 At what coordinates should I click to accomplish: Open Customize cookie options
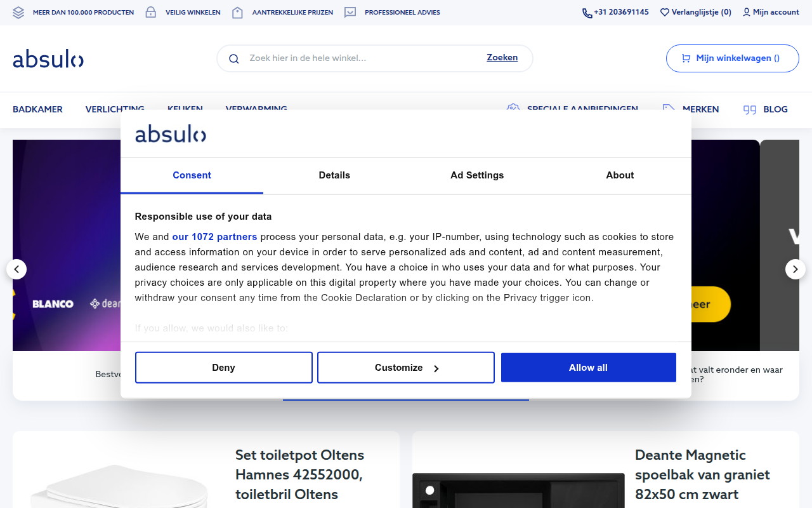click(x=406, y=368)
